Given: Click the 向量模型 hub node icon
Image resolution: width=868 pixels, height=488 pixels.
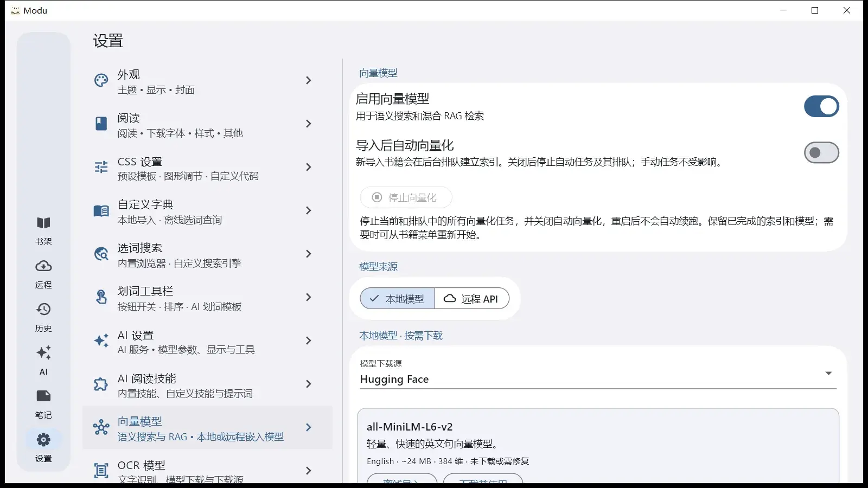Looking at the screenshot, I should pyautogui.click(x=101, y=427).
